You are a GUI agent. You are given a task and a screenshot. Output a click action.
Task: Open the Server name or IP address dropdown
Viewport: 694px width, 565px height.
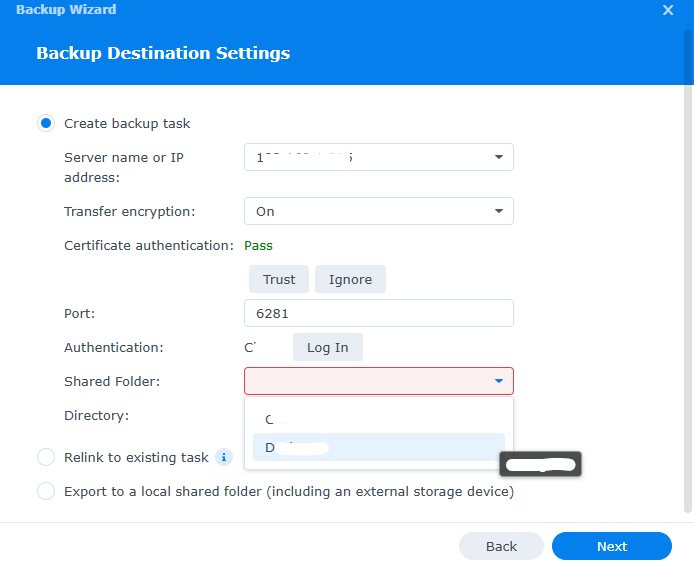tap(499, 157)
